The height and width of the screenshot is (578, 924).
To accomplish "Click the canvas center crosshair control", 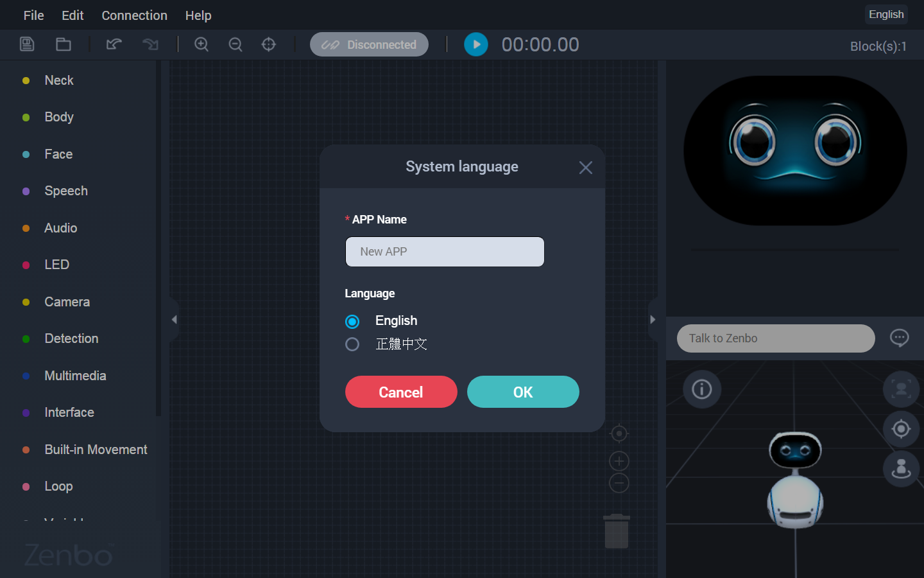I will point(619,434).
